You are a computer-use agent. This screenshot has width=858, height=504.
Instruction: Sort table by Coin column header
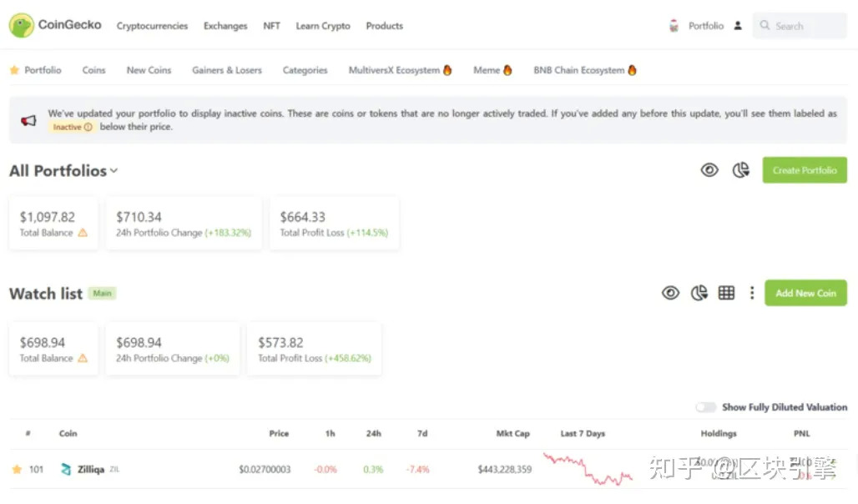coord(68,433)
